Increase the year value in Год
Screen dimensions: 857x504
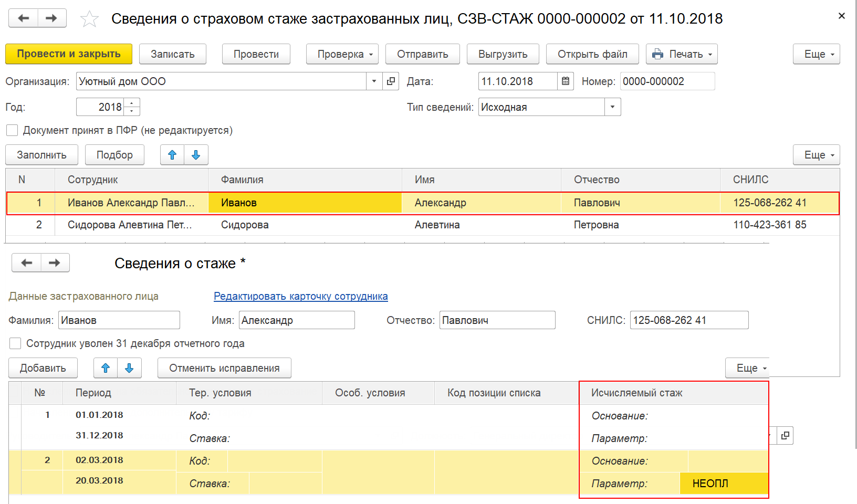point(132,103)
